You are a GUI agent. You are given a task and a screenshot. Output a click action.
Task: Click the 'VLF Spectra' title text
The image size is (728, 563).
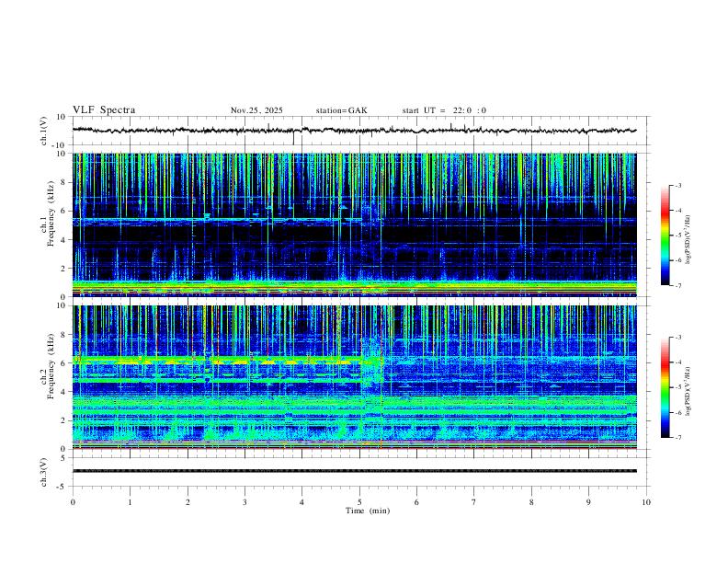click(104, 110)
